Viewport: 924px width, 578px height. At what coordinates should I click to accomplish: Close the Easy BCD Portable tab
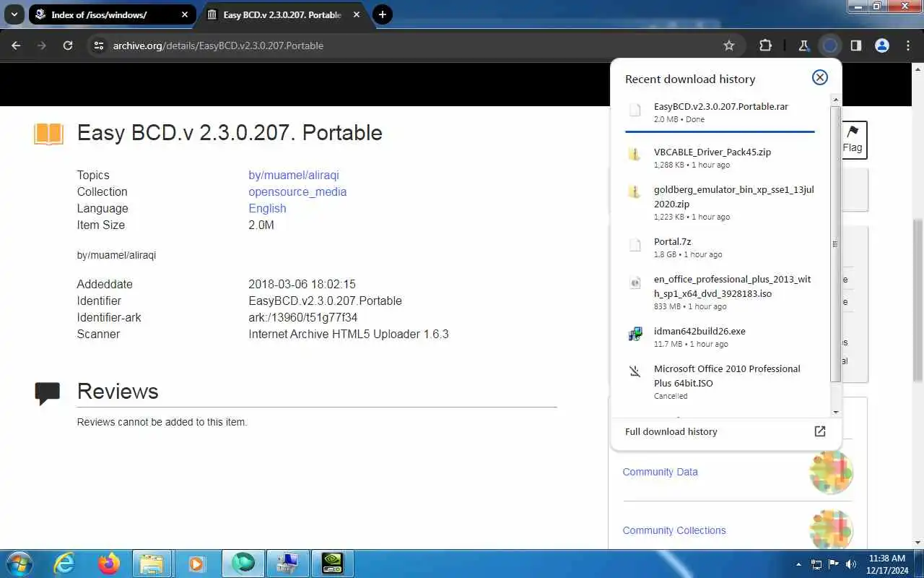pyautogui.click(x=355, y=14)
